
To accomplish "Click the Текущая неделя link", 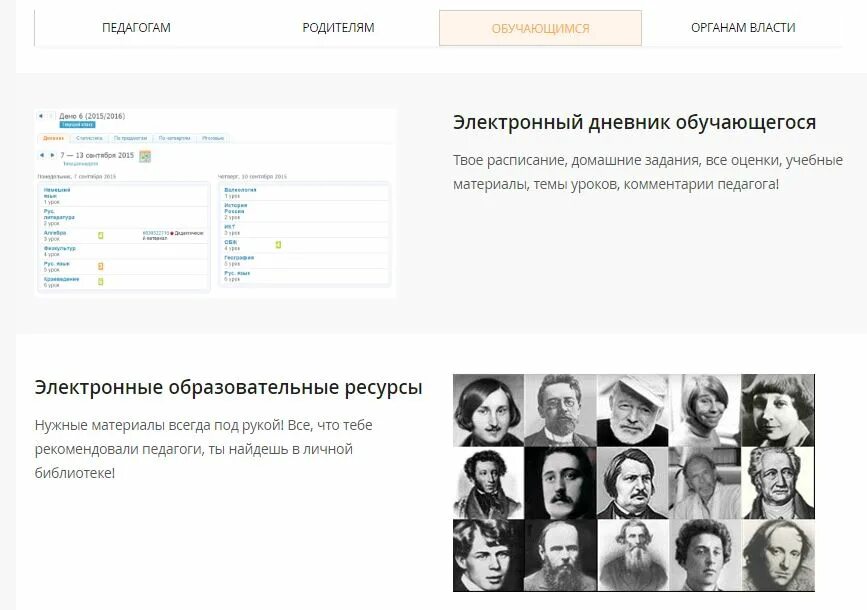I will (x=78, y=163).
